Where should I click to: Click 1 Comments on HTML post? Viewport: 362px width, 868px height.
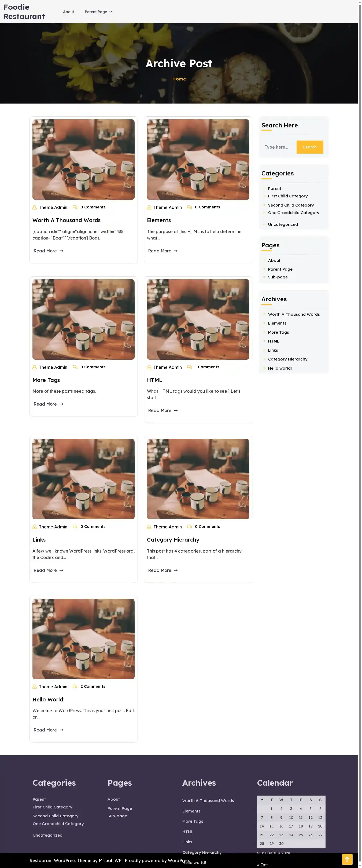coord(207,367)
